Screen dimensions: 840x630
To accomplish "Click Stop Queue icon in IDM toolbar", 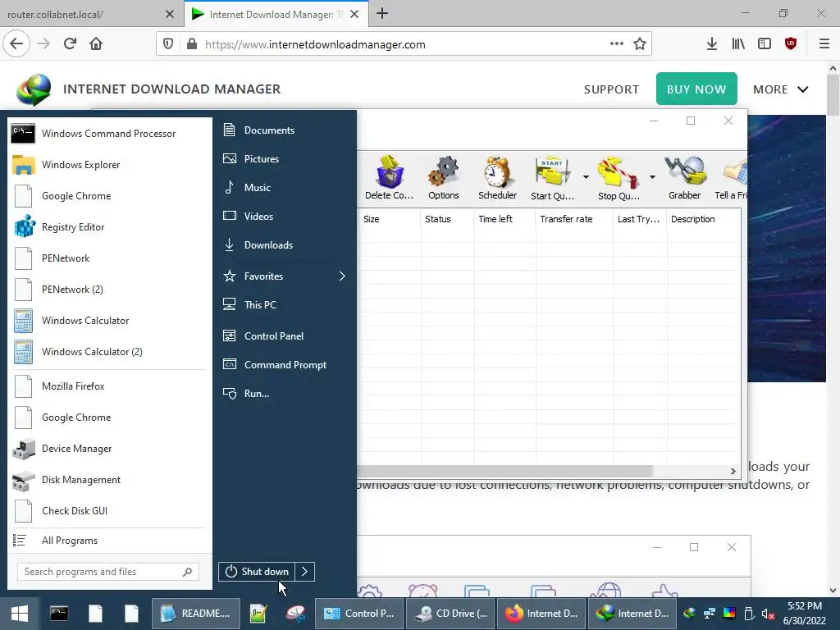I will (x=619, y=178).
